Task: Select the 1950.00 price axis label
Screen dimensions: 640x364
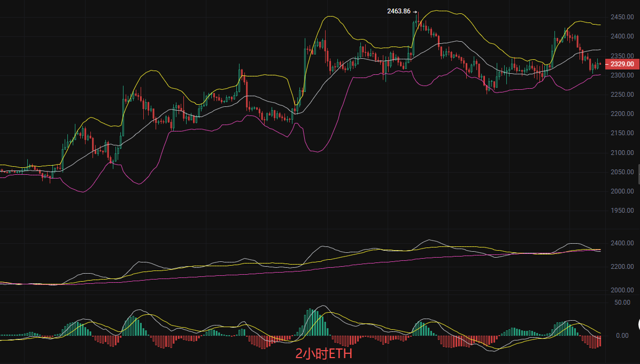Action: (622, 211)
